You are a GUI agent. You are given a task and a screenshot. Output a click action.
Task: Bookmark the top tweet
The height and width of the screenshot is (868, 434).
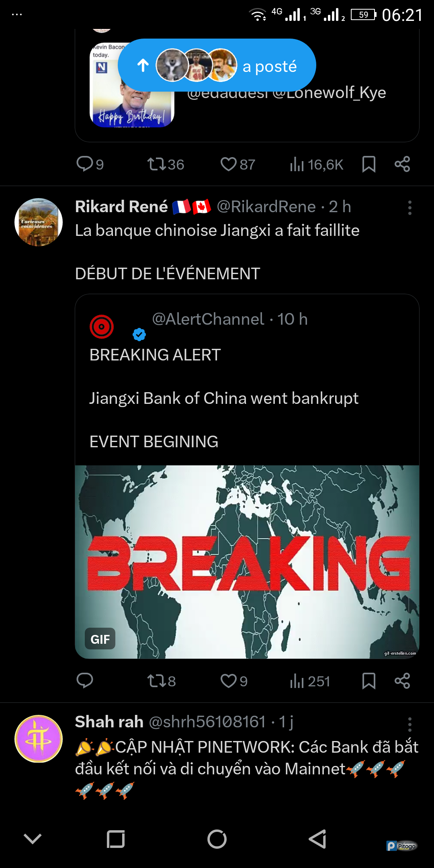pos(368,164)
